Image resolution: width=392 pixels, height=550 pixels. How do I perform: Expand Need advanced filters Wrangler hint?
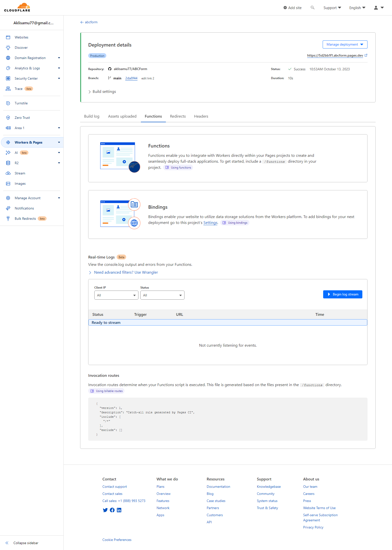[123, 272]
